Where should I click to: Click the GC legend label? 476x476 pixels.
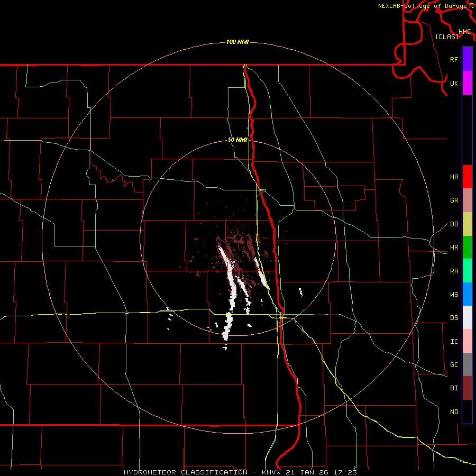click(454, 365)
